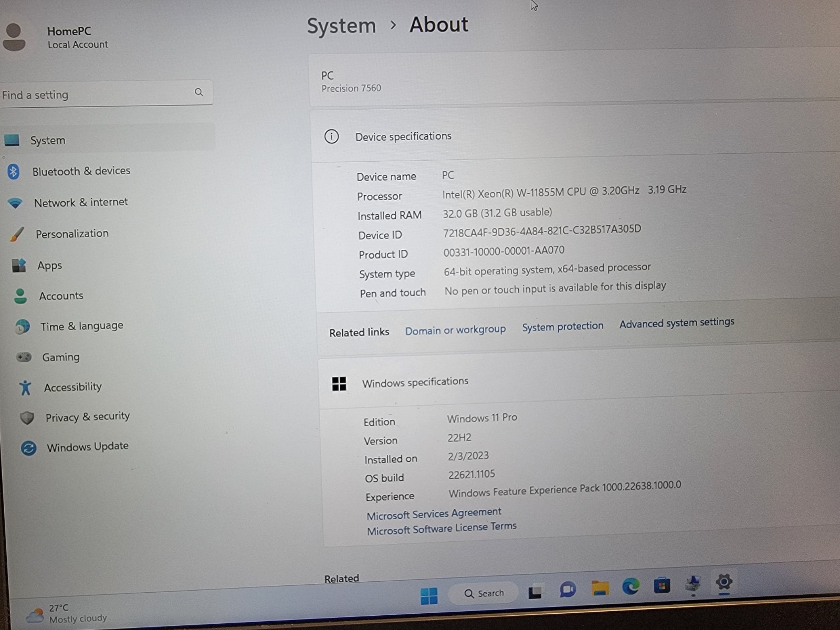Select the Precision 7560 model text
Viewport: 840px width, 630px height.
351,88
